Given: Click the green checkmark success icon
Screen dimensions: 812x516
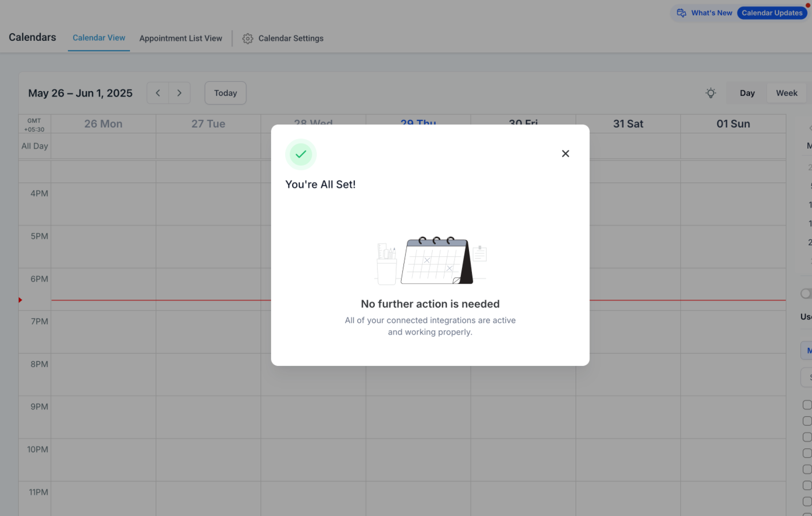Looking at the screenshot, I should click(x=301, y=154).
